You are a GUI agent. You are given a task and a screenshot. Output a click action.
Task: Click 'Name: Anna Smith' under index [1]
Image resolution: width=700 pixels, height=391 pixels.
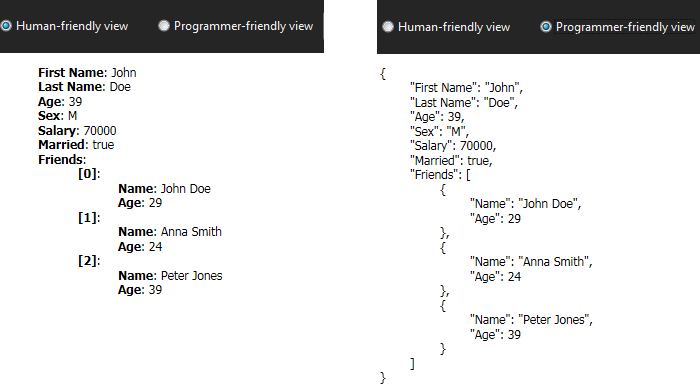pyautogui.click(x=170, y=232)
